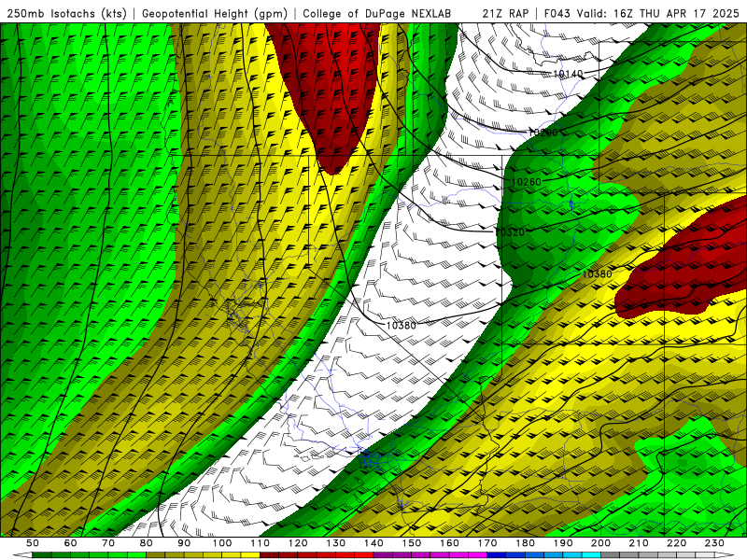Click the 10200 height contour label
Viewport: 747px width, 560px height.
click(x=543, y=133)
